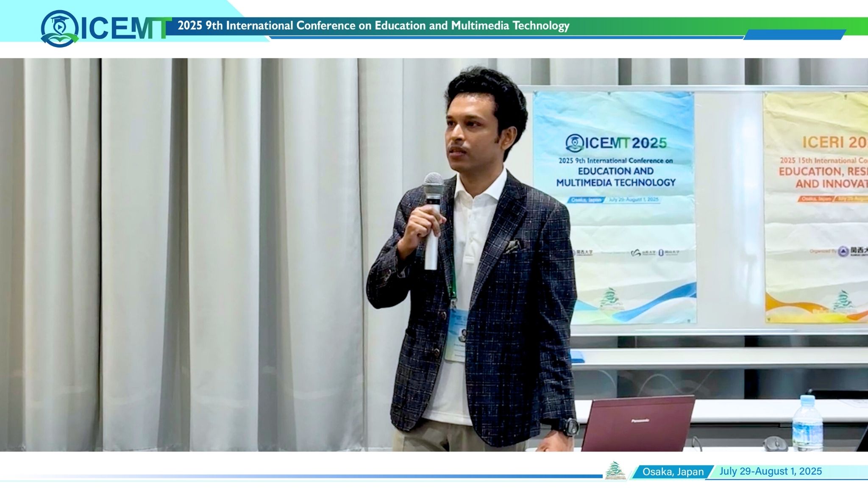Click the pocket square on the blazer

pos(512,246)
